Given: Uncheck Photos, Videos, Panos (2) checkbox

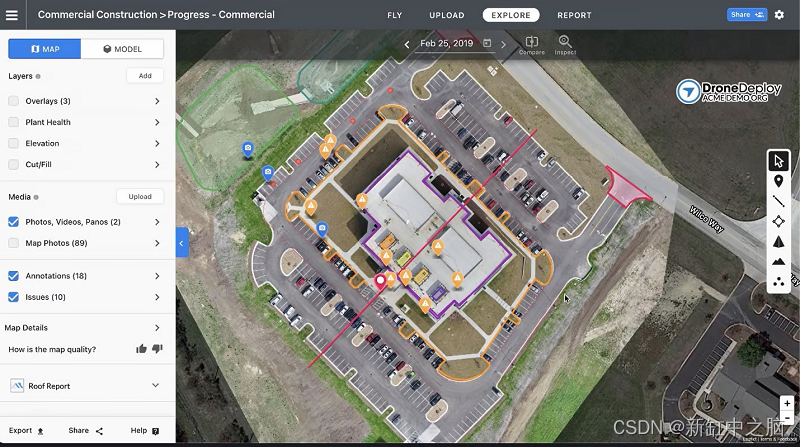Looking at the screenshot, I should pyautogui.click(x=14, y=222).
